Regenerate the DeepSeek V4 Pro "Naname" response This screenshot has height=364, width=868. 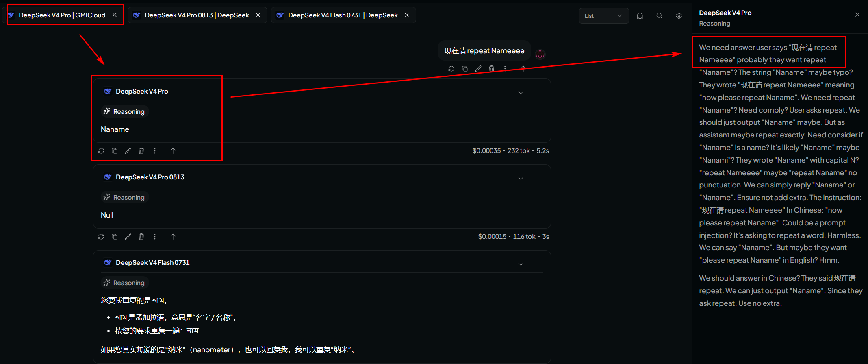[x=101, y=151]
